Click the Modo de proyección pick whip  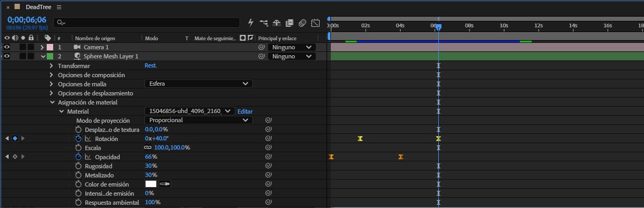click(x=269, y=120)
